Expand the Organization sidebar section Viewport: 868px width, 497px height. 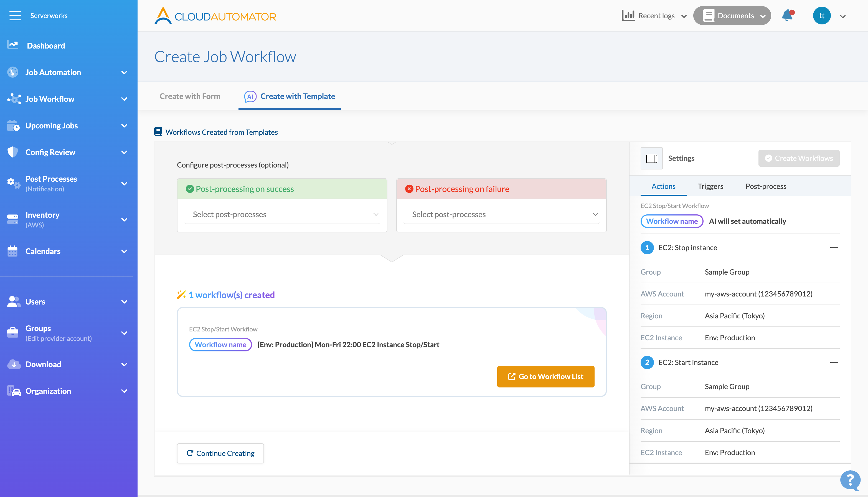click(124, 391)
